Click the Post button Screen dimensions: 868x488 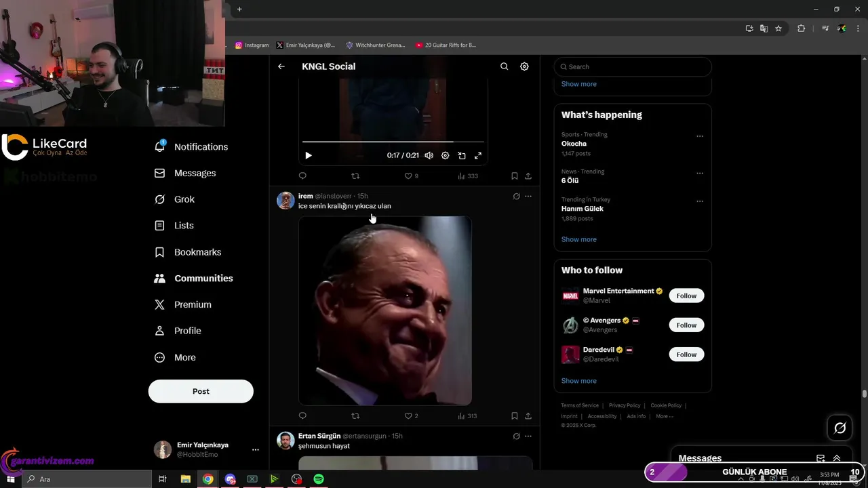pos(201,391)
